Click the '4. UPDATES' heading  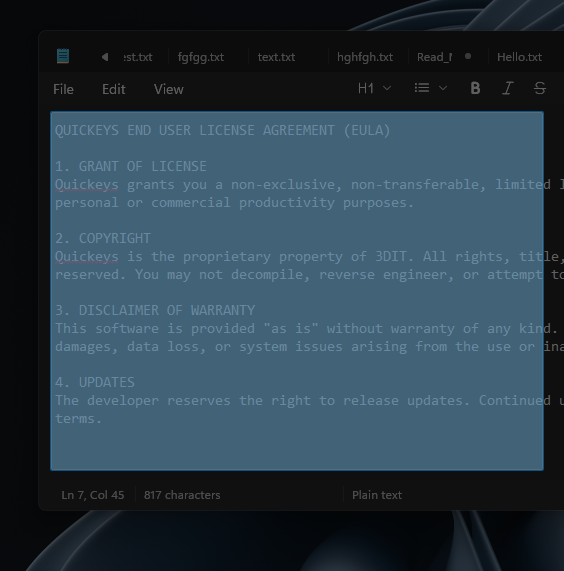[x=95, y=383]
